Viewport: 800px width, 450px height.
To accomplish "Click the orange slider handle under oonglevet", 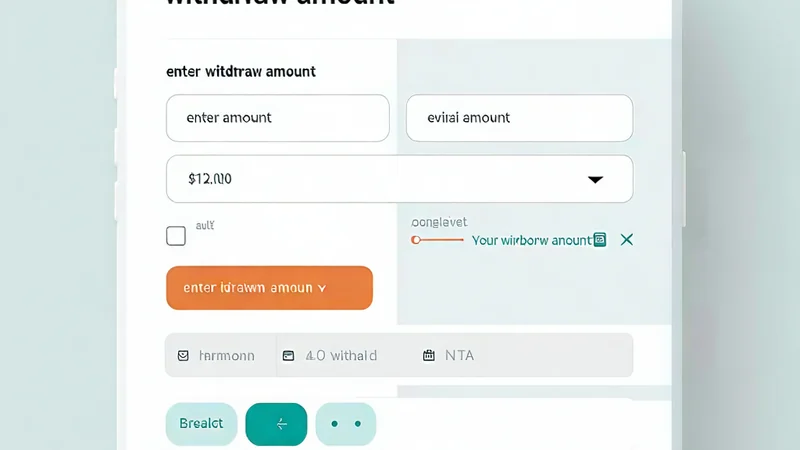I will pyautogui.click(x=415, y=240).
